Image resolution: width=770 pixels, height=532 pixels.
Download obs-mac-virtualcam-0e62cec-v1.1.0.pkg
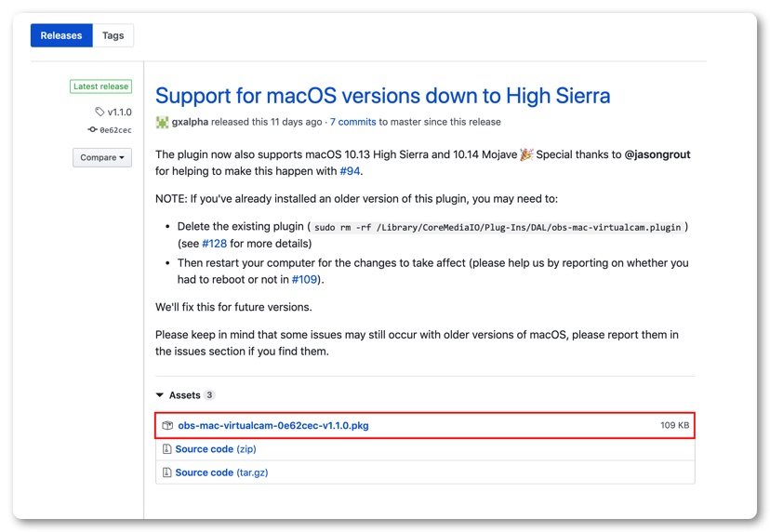(272, 426)
